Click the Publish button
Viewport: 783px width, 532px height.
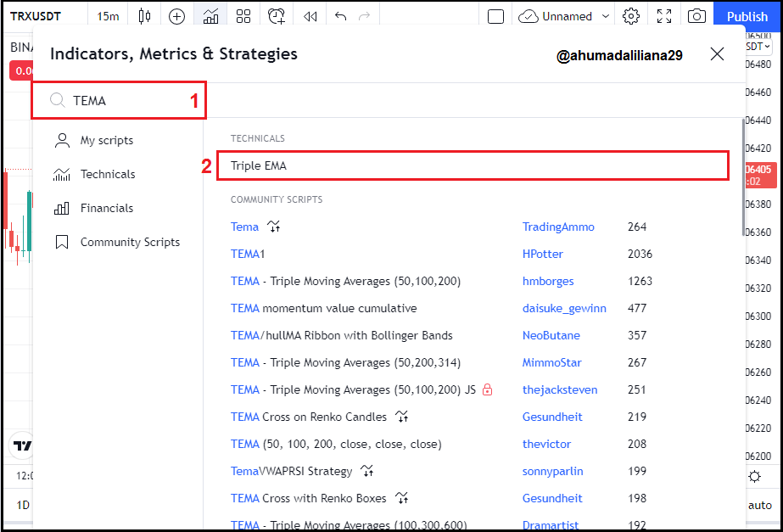click(x=747, y=16)
